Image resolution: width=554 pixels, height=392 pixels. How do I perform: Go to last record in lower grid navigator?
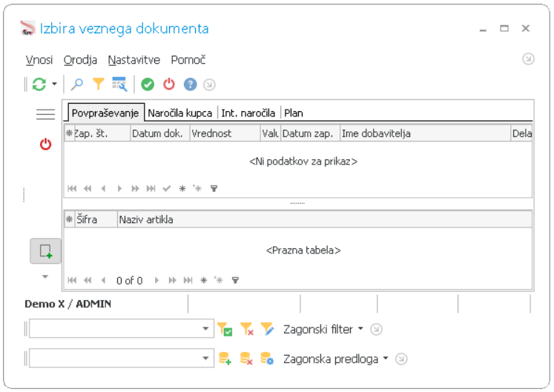(188, 280)
